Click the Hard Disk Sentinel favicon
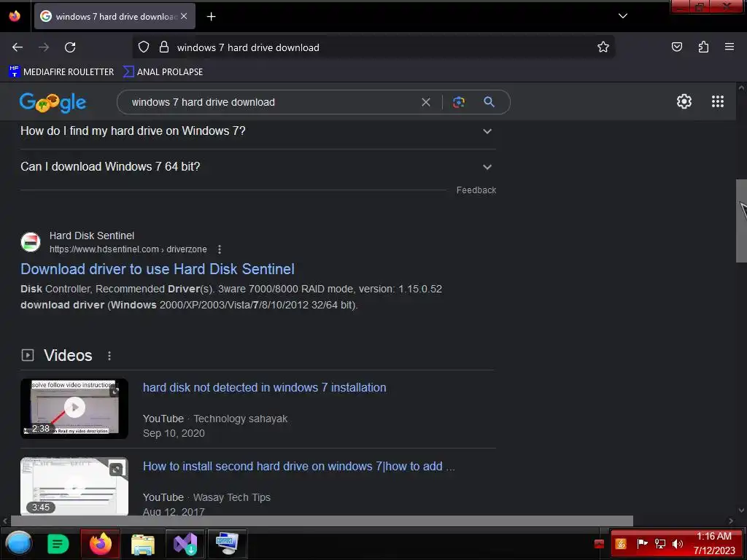This screenshot has height=560, width=747. [x=31, y=242]
